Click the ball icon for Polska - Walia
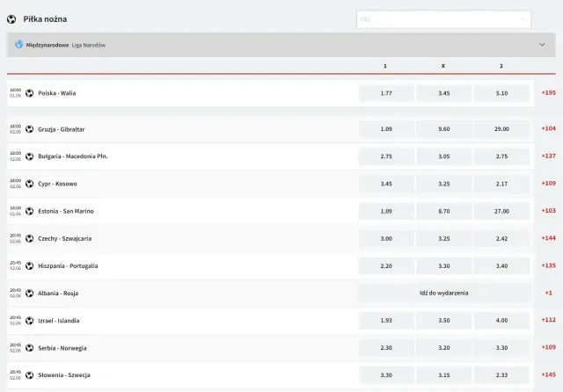This screenshot has width=563, height=392. (29, 93)
